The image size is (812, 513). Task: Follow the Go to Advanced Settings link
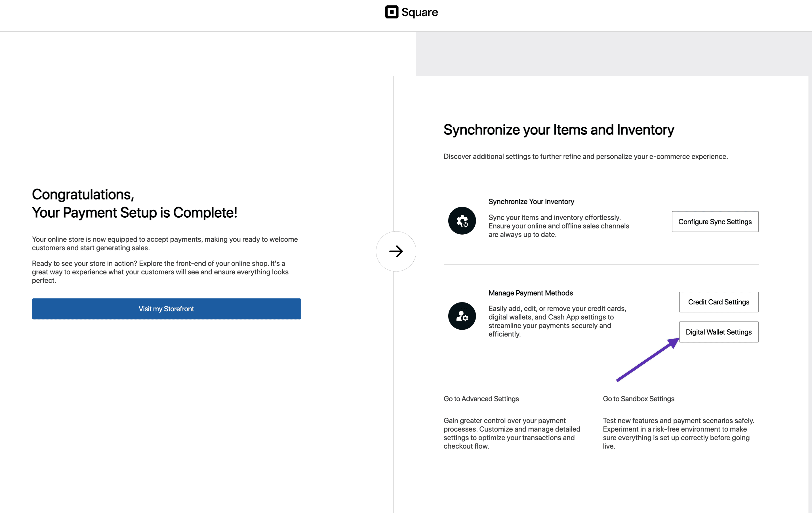tap(481, 399)
